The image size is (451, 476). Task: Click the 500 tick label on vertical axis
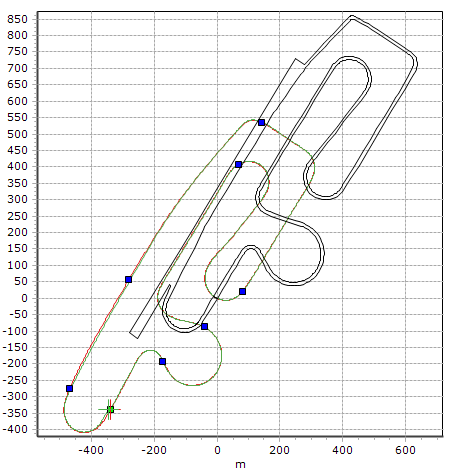17,134
